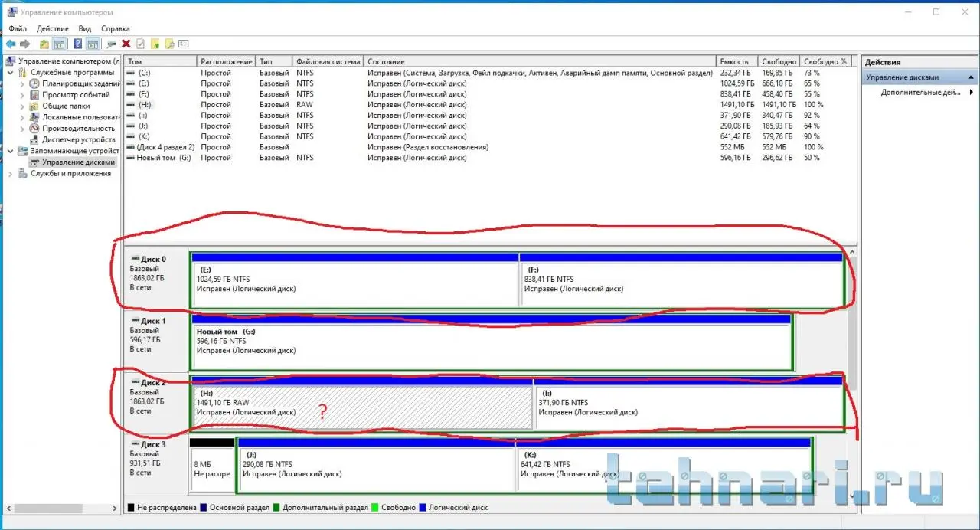Click the Логический диск blue legend swatch
This screenshot has width=980, height=530.
[423, 507]
